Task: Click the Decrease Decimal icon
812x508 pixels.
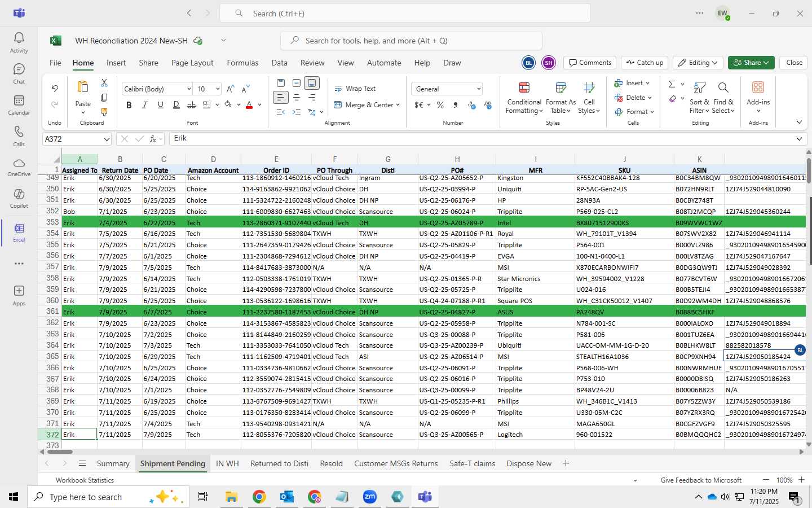Action: coord(488,105)
